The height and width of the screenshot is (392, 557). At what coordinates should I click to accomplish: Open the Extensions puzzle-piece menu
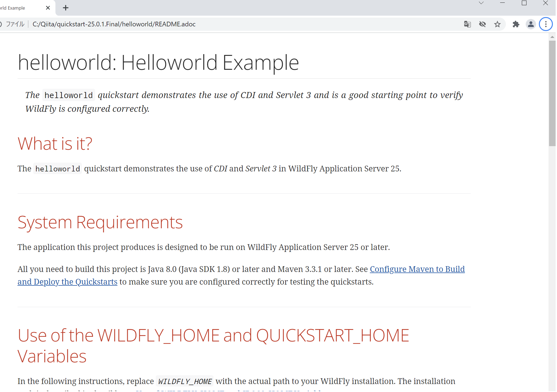coord(516,24)
